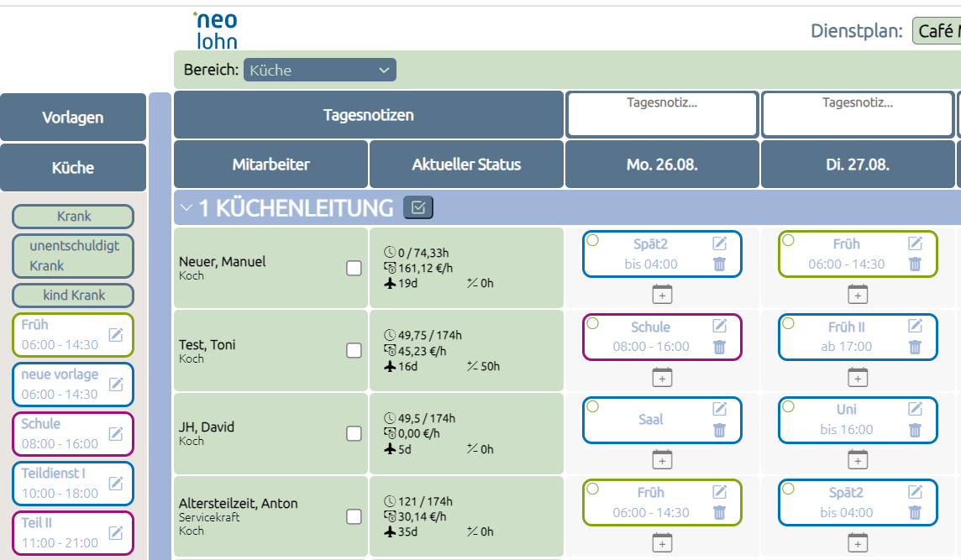
Task: Edit the Teildienst I template
Action: (116, 484)
